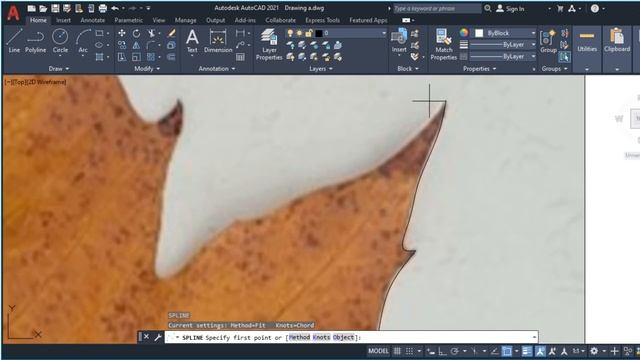This screenshot has height=360, width=640.
Task: Open the Parametric ribbon tab
Action: tap(129, 20)
